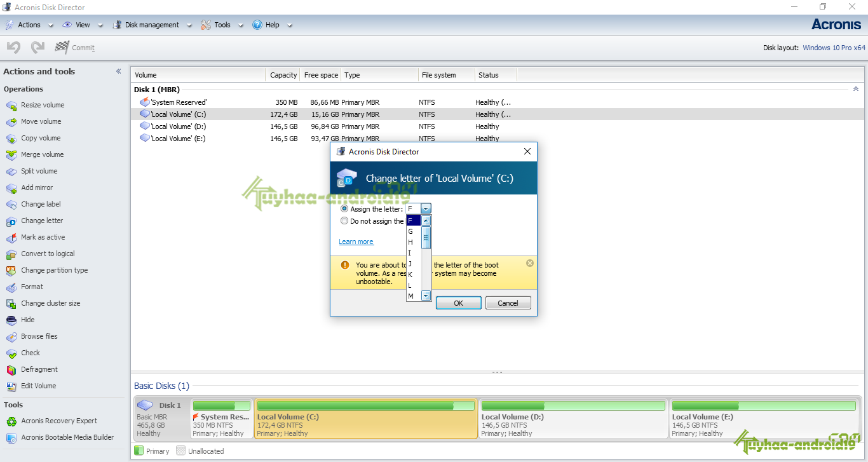The height and width of the screenshot is (462, 868).
Task: Select Local Volume (C:) block in disk map
Action: [x=366, y=419]
